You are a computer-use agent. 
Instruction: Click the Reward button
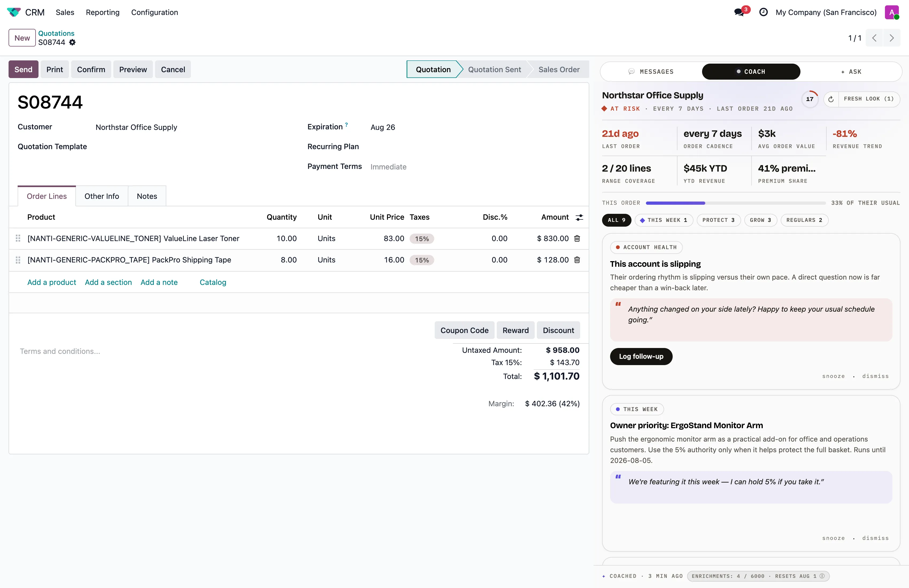515,330
